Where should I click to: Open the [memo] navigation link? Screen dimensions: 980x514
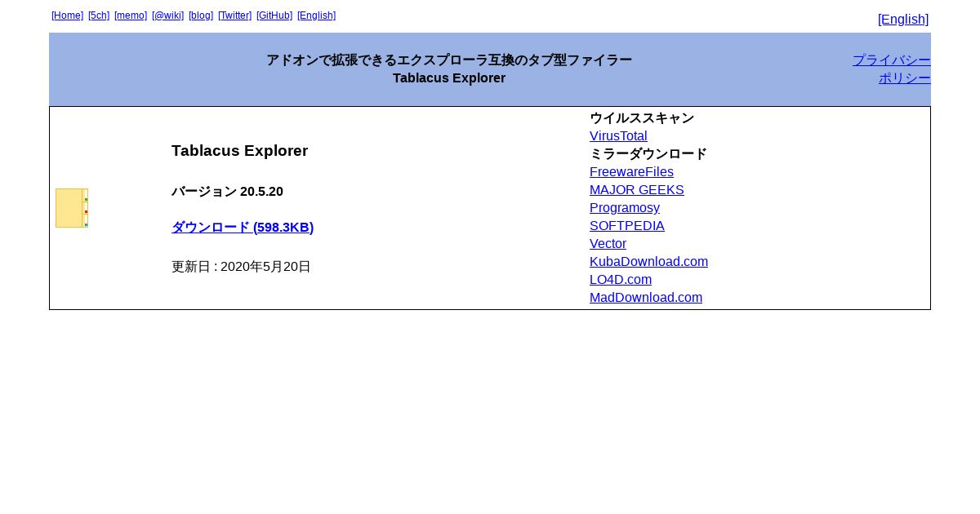[x=131, y=16]
